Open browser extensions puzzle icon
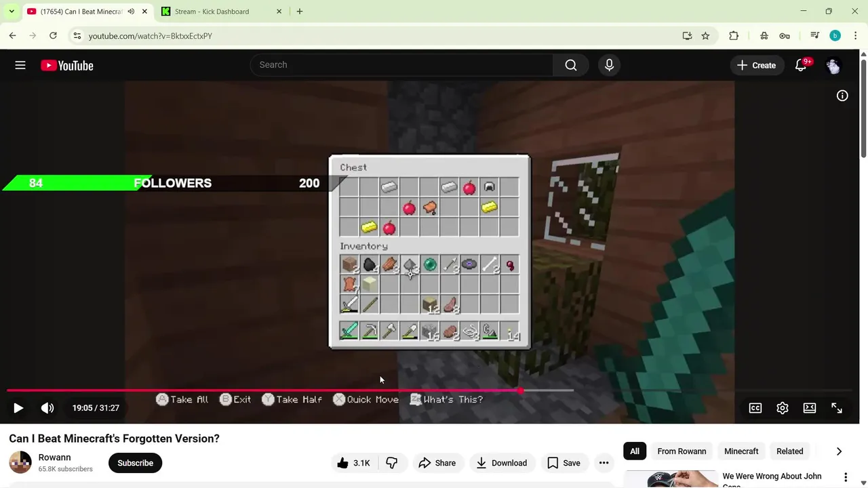This screenshot has width=868, height=488. [734, 36]
